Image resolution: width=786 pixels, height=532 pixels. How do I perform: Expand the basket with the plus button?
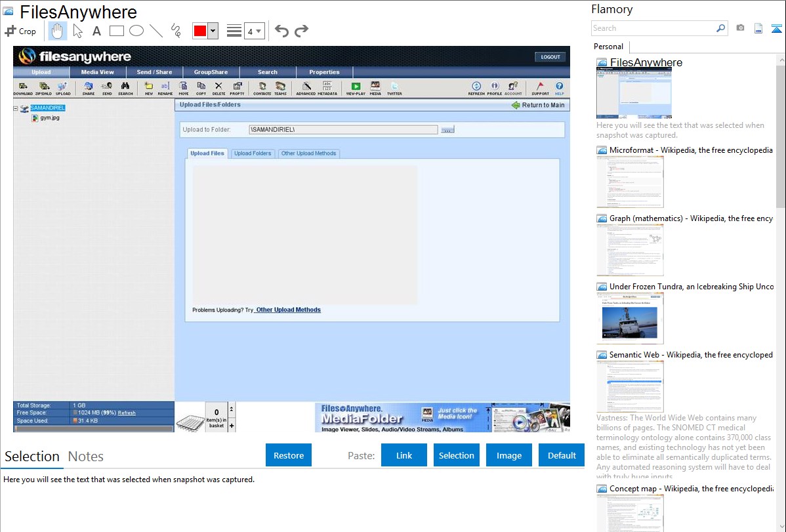[232, 426]
